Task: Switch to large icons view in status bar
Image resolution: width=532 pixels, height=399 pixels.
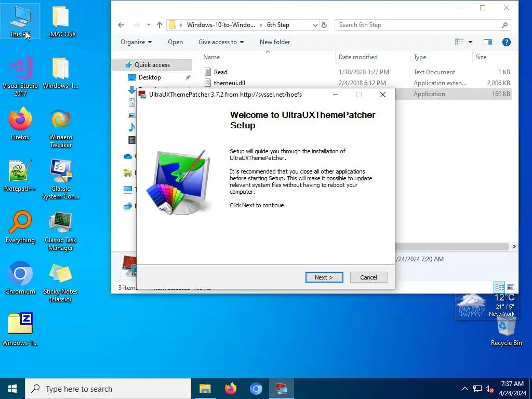Action: coord(511,287)
